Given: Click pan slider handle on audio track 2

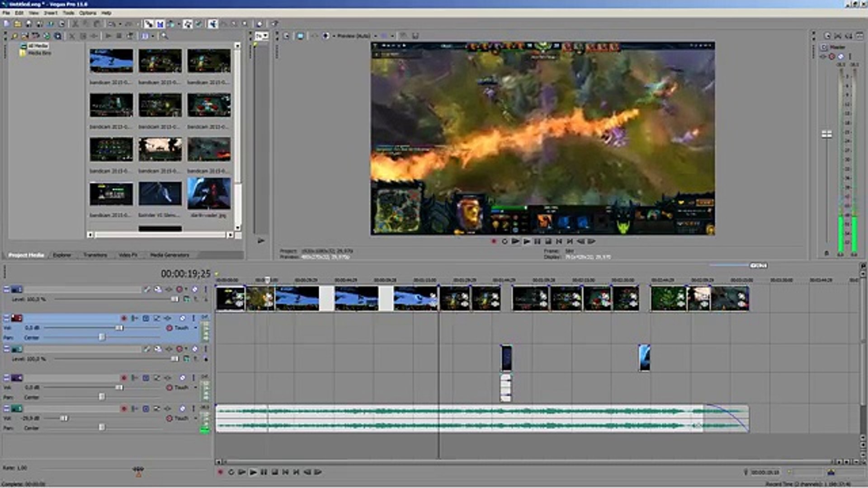Looking at the screenshot, I should (x=102, y=337).
